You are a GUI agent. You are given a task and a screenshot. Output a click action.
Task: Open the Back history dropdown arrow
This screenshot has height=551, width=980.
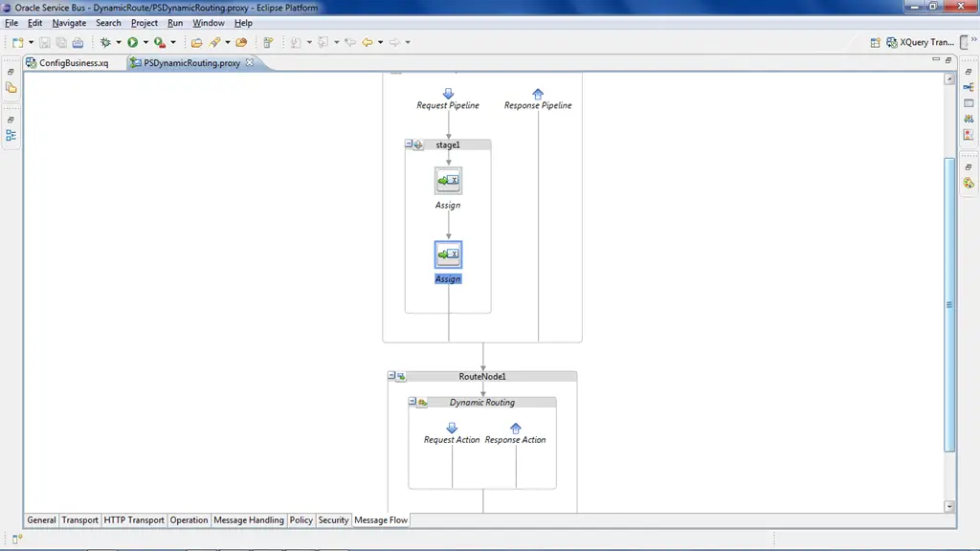381,42
